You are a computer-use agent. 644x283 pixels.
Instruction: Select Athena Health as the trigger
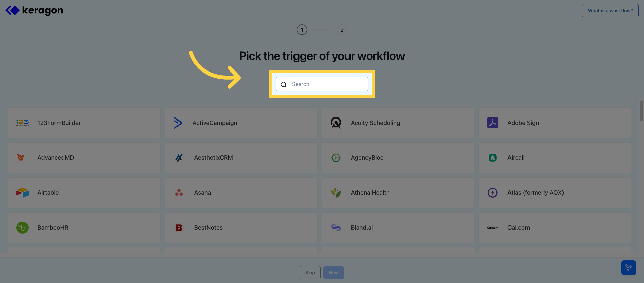[x=397, y=192]
